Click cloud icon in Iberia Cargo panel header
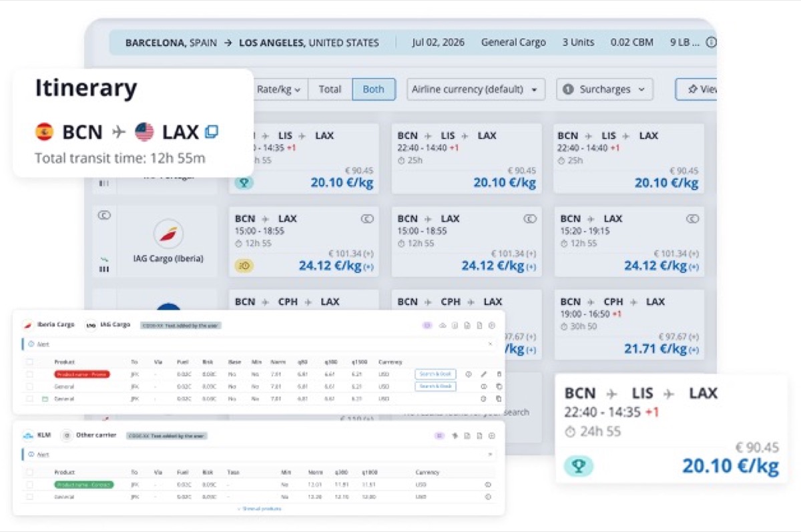 click(x=442, y=326)
